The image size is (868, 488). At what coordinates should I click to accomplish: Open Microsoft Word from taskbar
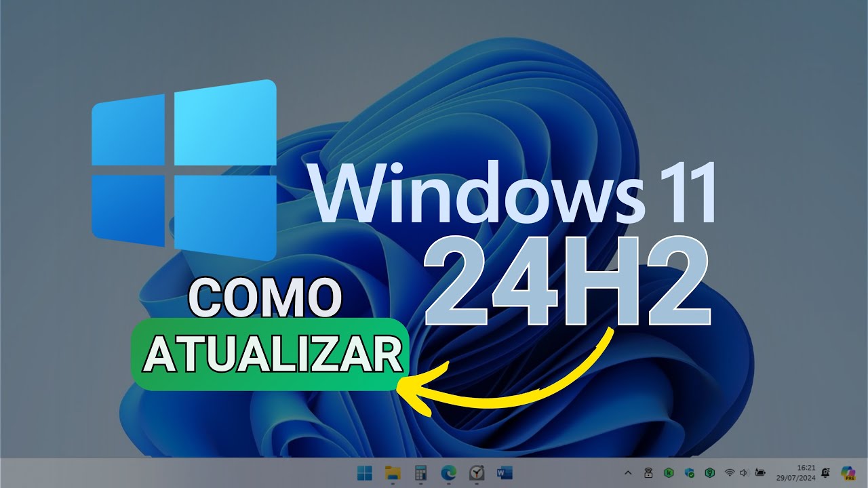[505, 472]
